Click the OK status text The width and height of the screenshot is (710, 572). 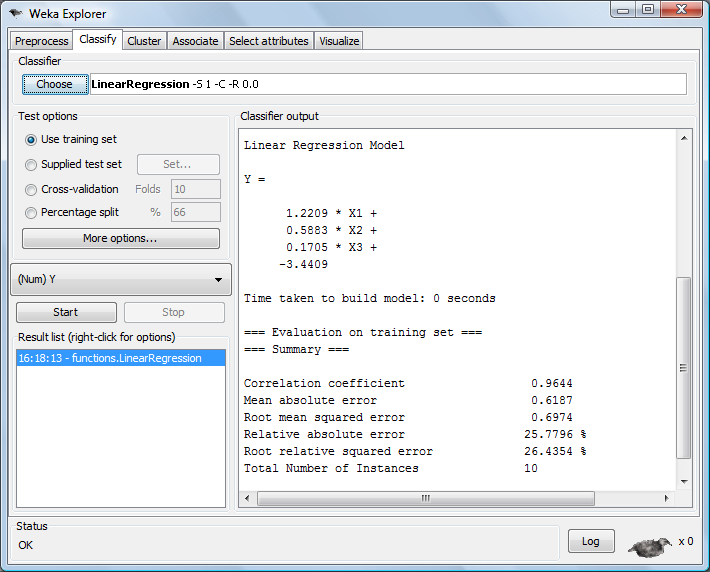tap(25, 545)
